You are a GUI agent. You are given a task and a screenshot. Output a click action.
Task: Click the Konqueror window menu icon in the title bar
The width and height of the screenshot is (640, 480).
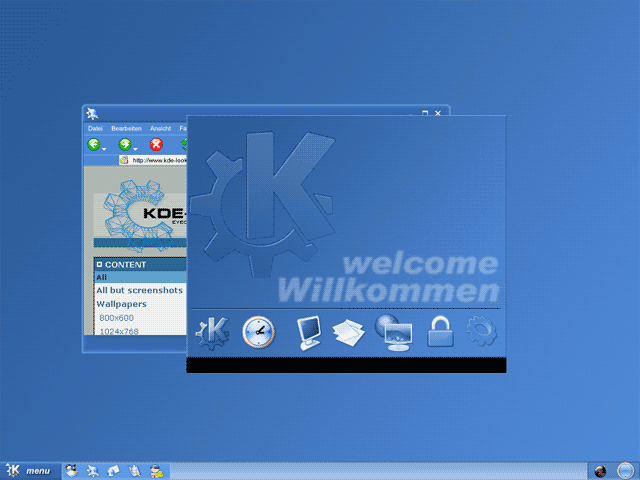click(92, 113)
